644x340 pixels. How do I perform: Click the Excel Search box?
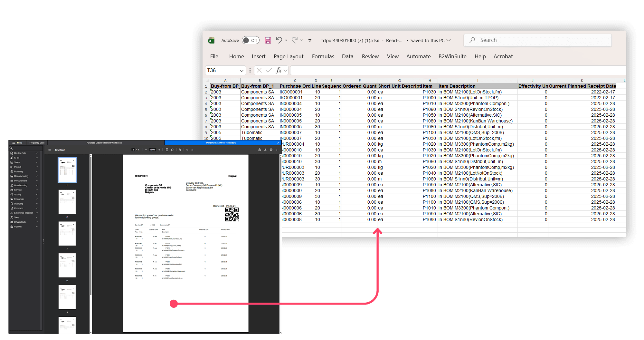pos(537,40)
